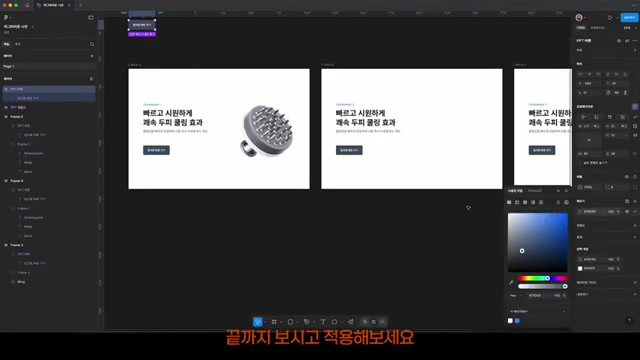Toggle individual corner radius icon

635,187
